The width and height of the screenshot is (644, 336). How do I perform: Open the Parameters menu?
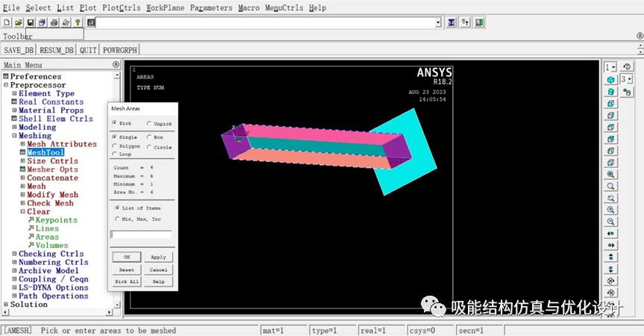[211, 7]
